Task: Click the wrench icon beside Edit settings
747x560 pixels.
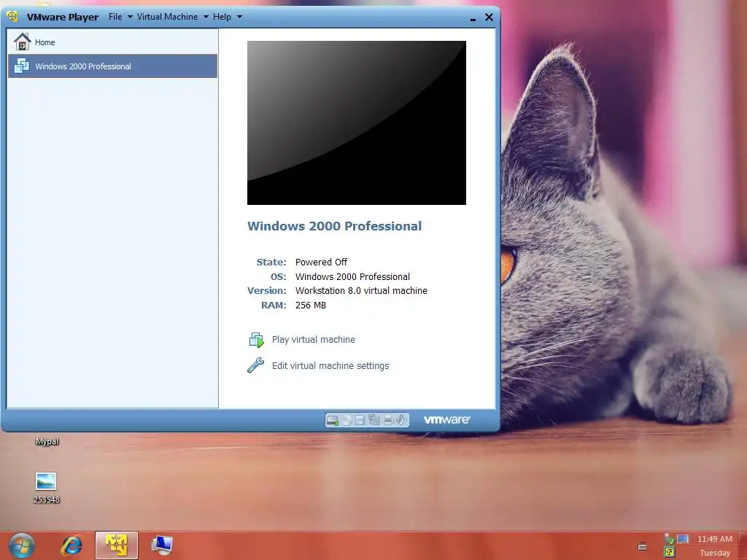Action: click(256, 365)
